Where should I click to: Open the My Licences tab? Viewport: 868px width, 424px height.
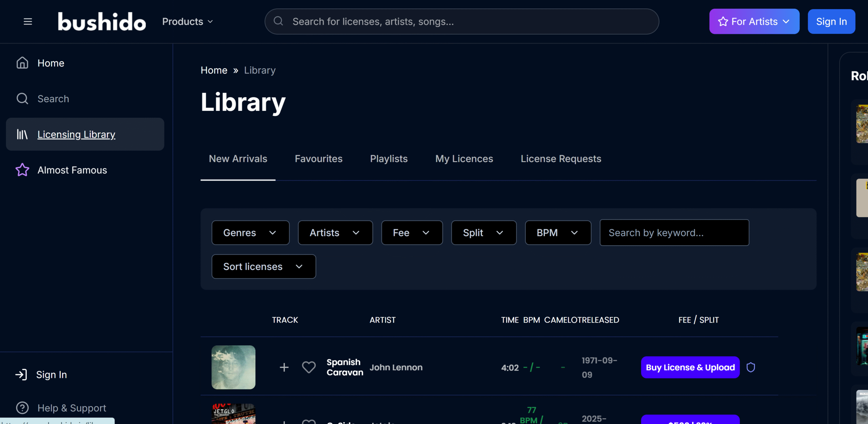coord(464,159)
